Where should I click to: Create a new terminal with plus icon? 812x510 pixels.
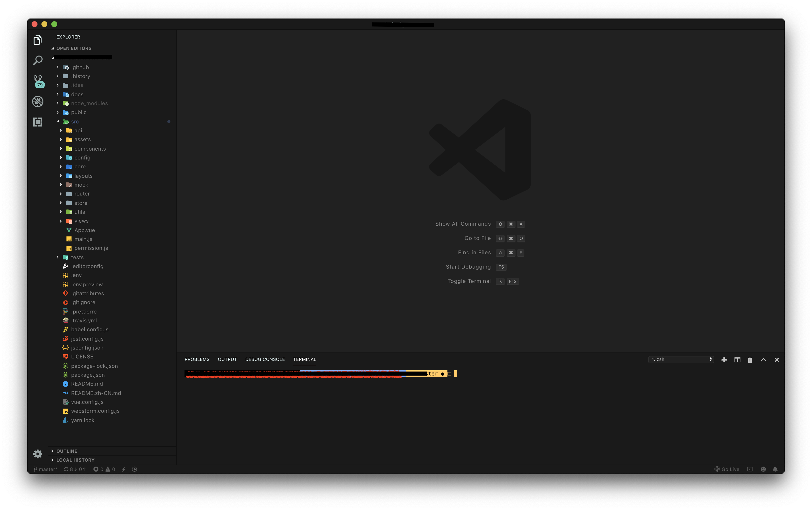(x=724, y=360)
